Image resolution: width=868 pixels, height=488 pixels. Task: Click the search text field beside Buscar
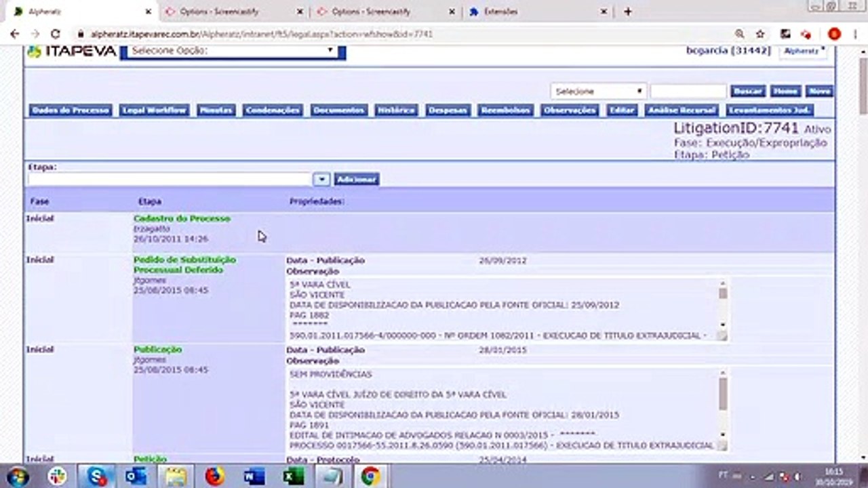tap(688, 91)
